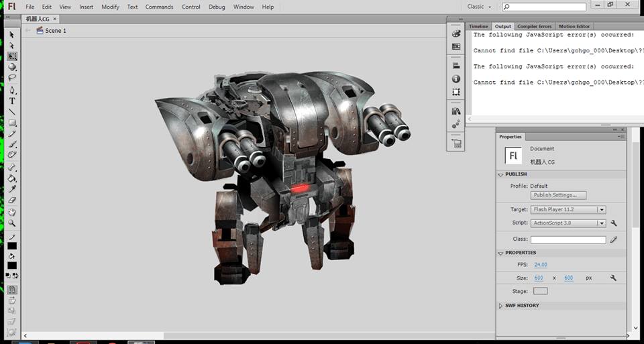Switch to the Compiler Errors tab
644x344 pixels.
coord(534,26)
